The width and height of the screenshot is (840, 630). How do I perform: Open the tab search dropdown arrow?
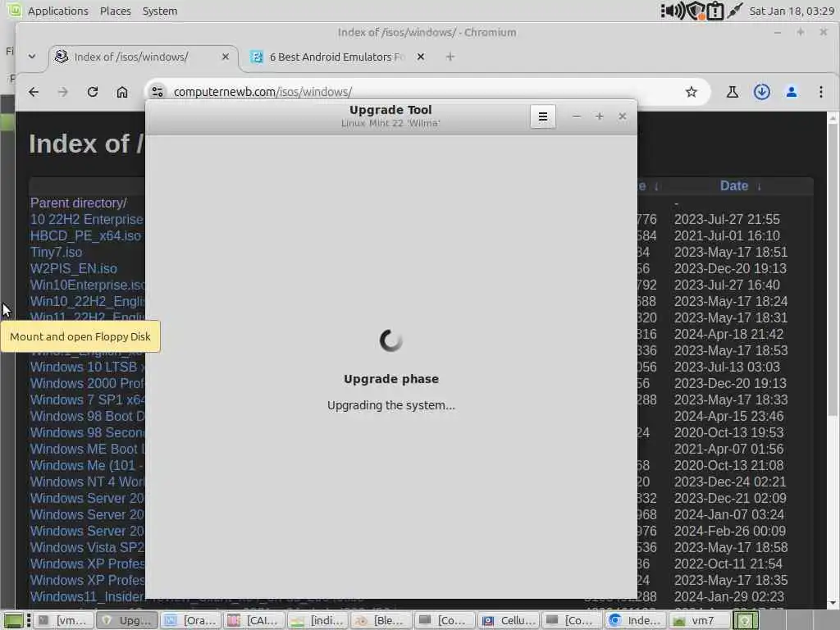pos(32,57)
